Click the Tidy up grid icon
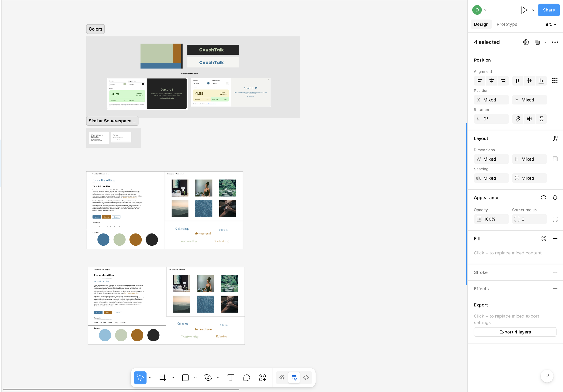 click(x=555, y=80)
